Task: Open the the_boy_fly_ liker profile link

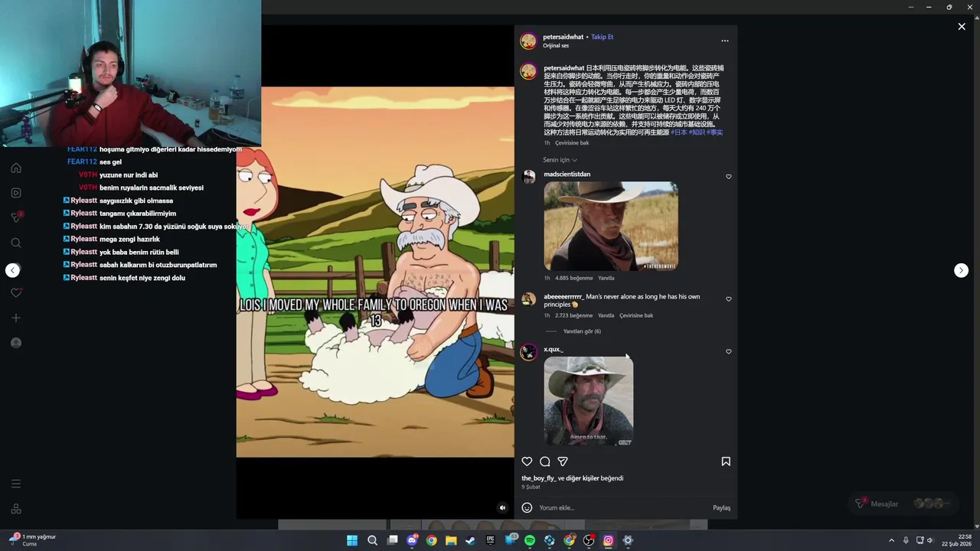Action: click(539, 478)
